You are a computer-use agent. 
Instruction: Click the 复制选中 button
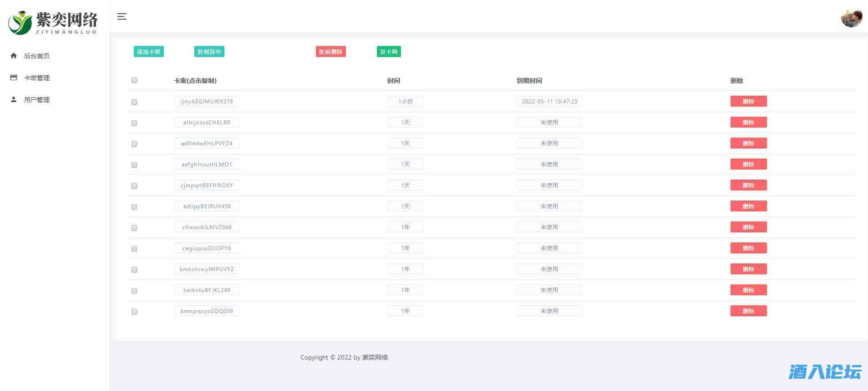click(209, 51)
